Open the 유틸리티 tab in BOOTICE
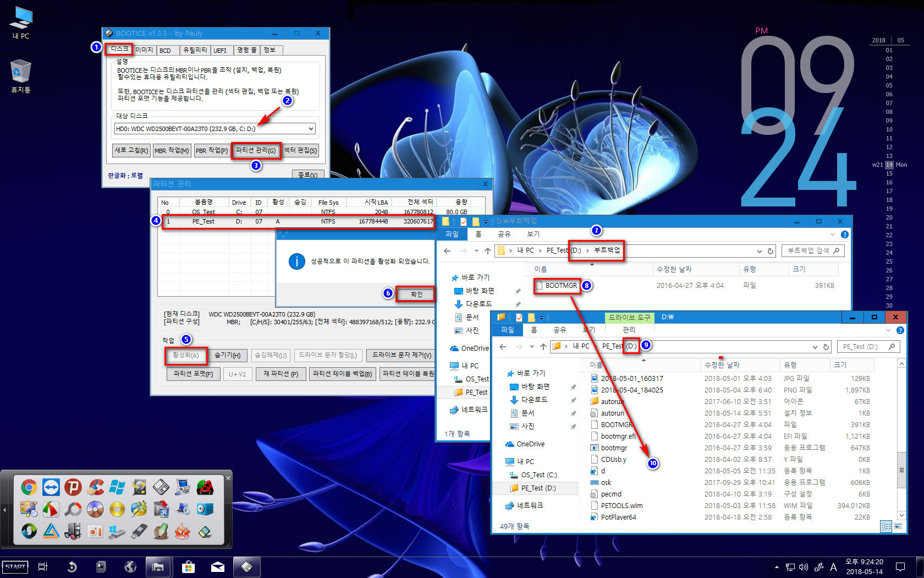 [195, 50]
